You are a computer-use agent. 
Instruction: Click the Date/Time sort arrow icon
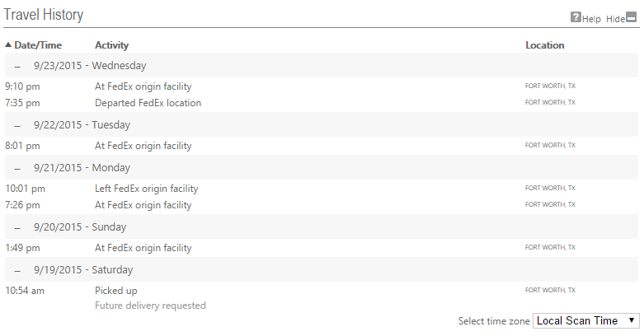8,44
